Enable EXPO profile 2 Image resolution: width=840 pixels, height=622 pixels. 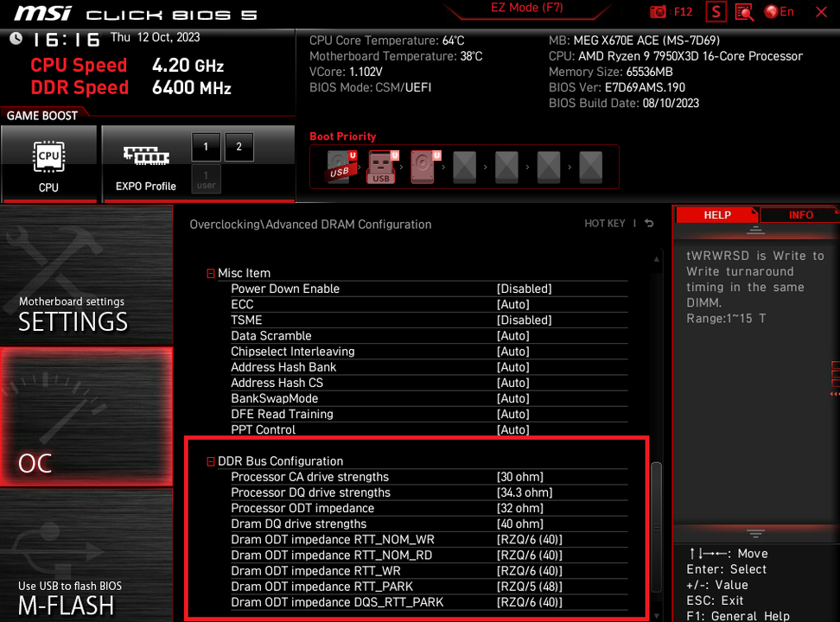pos(239,147)
